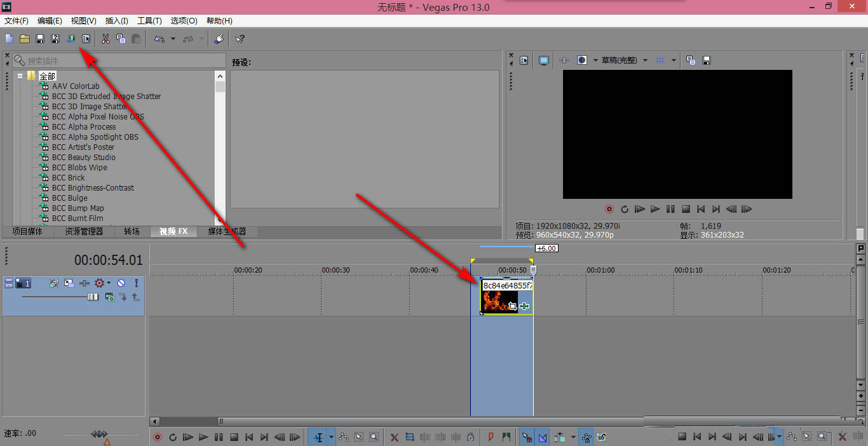Screen dimensions: 868x446
Task: Collapse the 全部 plugin tree node
Action: point(20,76)
